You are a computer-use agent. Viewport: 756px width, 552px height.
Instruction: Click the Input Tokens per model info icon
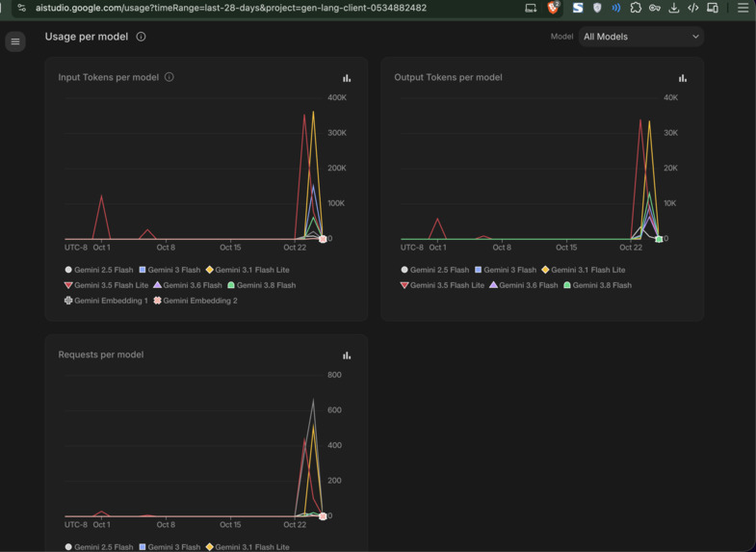(x=169, y=77)
